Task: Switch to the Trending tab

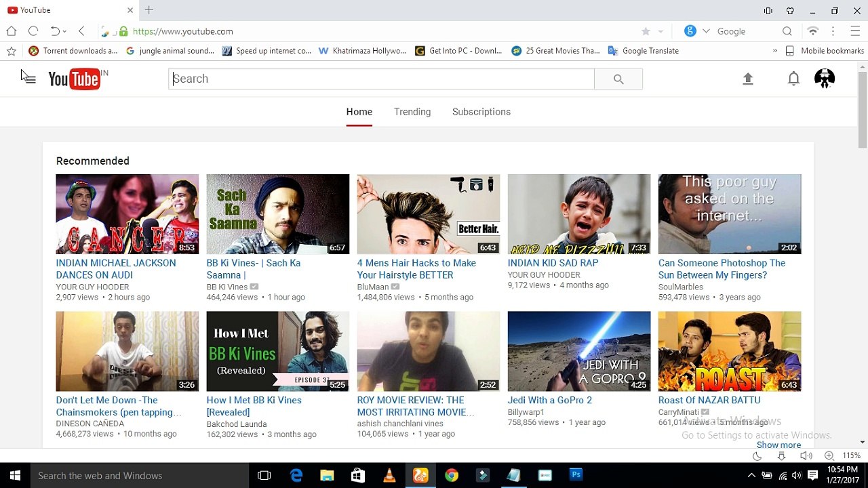Action: click(x=412, y=112)
